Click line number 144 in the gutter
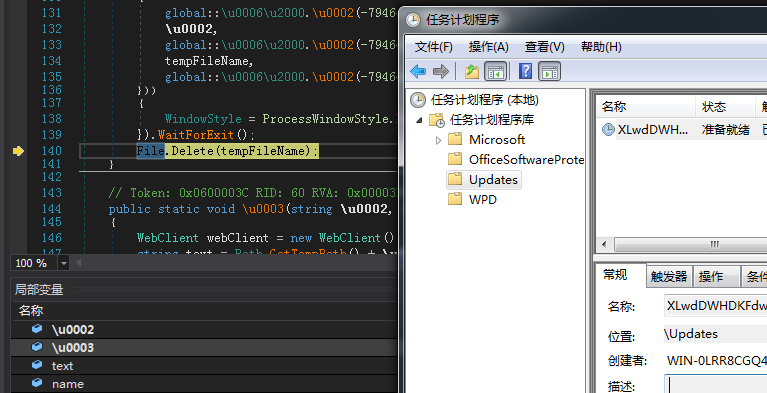Image resolution: width=767 pixels, height=393 pixels. [x=51, y=208]
